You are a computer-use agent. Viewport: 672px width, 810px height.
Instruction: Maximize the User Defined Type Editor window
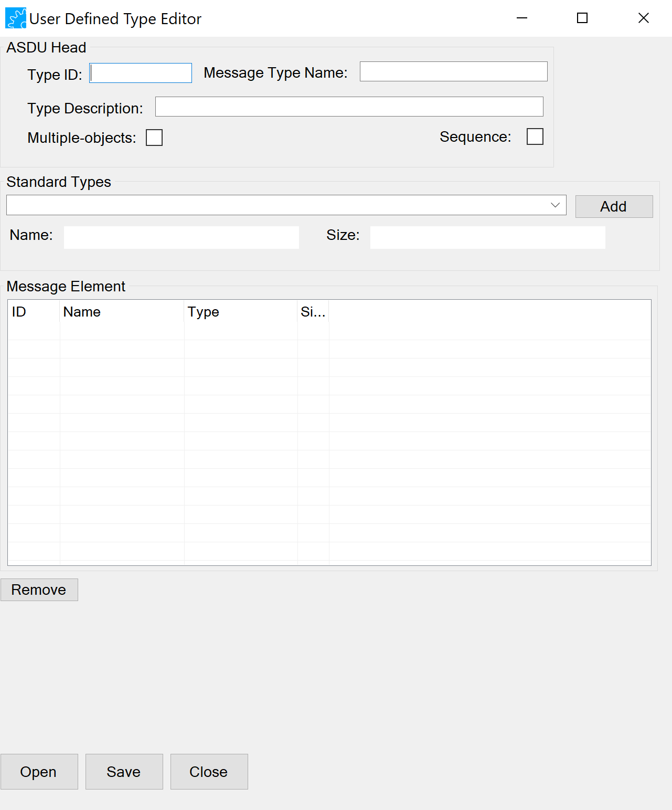coord(582,18)
